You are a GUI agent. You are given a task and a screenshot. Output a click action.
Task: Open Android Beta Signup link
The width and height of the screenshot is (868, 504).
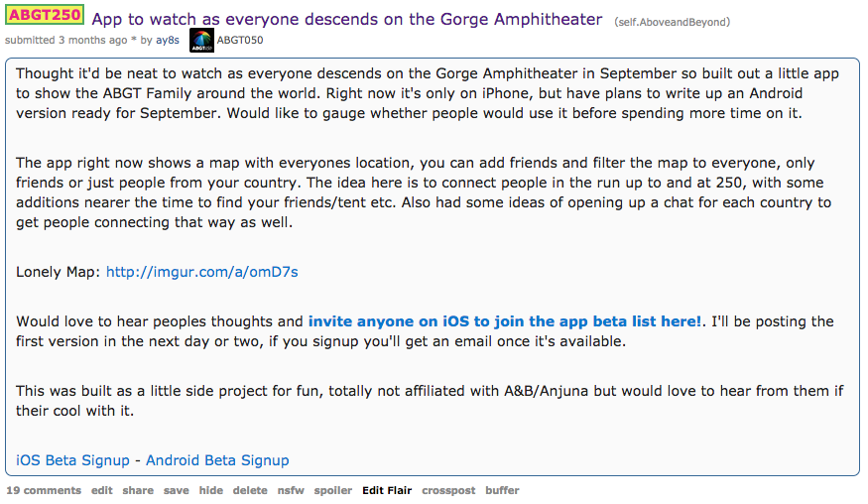coord(217,460)
